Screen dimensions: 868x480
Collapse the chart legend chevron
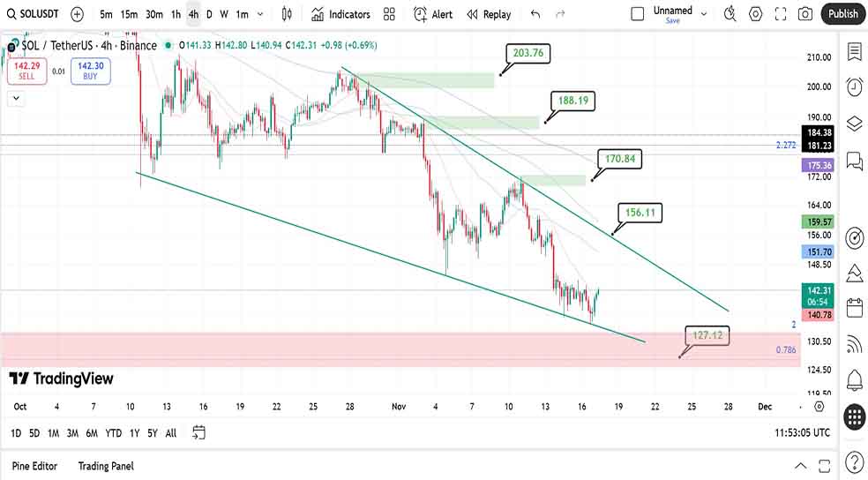(14, 99)
